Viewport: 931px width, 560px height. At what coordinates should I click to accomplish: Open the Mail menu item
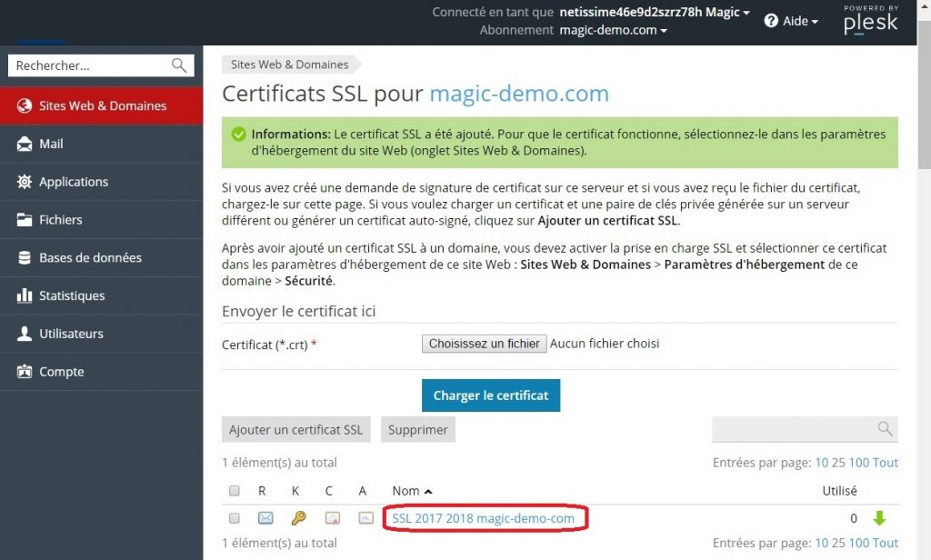pos(102,144)
